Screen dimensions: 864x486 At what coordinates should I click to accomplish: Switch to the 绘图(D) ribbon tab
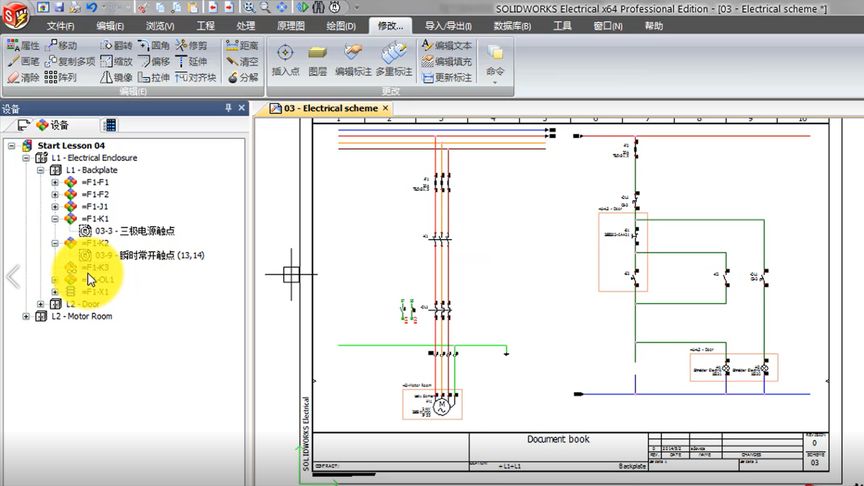[341, 26]
